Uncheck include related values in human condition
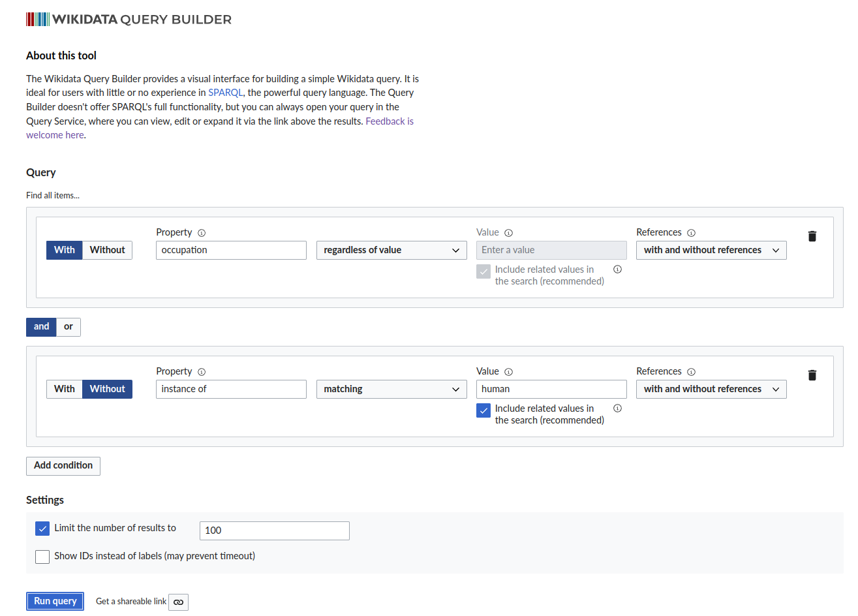The image size is (858, 616). (x=483, y=410)
